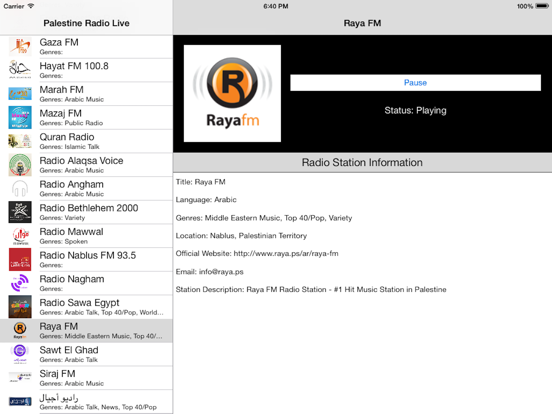This screenshot has height=414, width=552.
Task: Select the Marah FM station title
Action: point(62,89)
